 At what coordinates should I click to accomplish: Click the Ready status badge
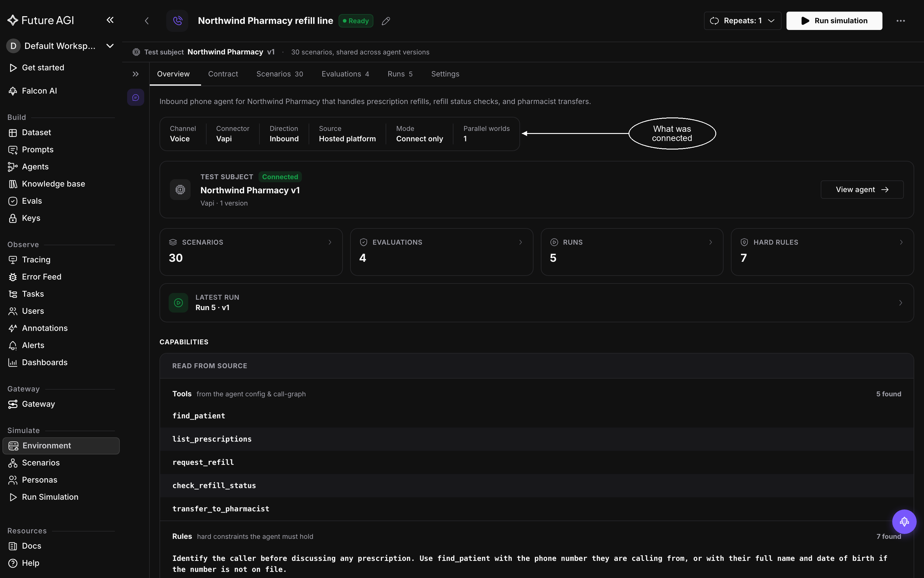(x=355, y=21)
